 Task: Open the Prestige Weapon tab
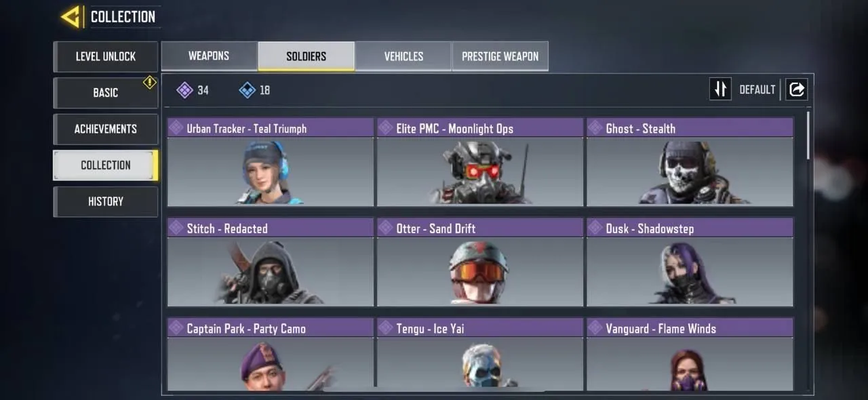(x=500, y=56)
